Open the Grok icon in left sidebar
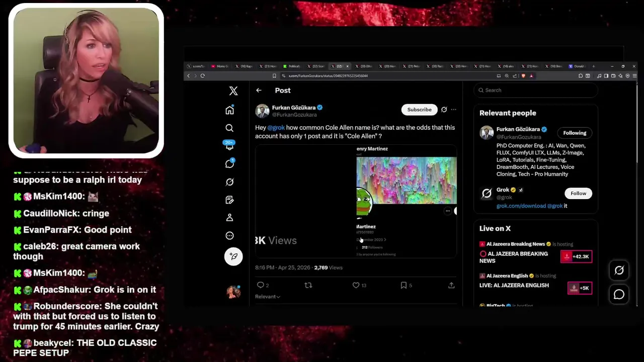Image resolution: width=644 pixels, height=362 pixels. [229, 182]
